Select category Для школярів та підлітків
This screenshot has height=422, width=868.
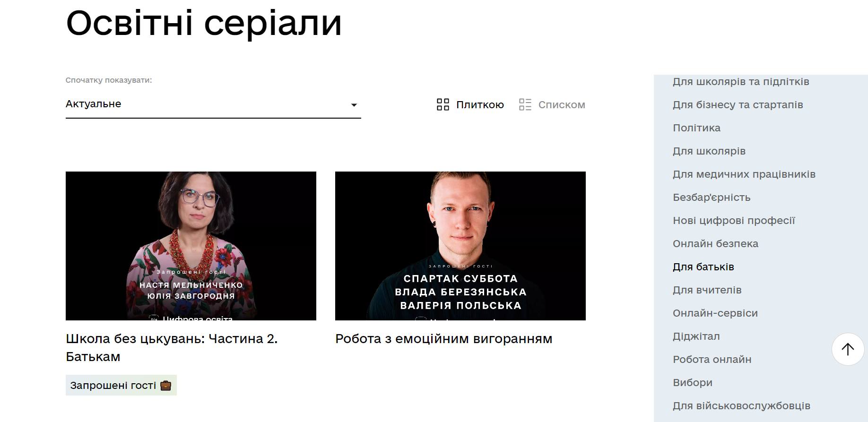[x=741, y=82]
